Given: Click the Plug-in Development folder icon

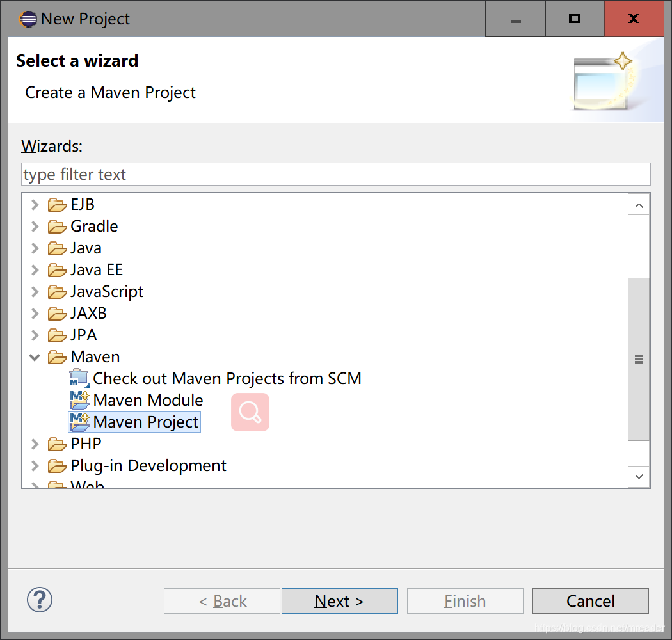Looking at the screenshot, I should coord(57,466).
